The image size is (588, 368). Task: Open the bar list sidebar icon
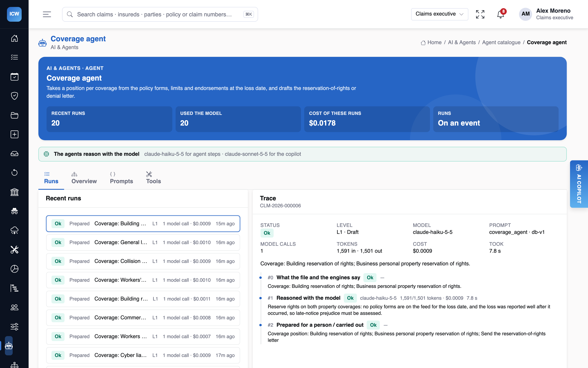click(x=14, y=288)
